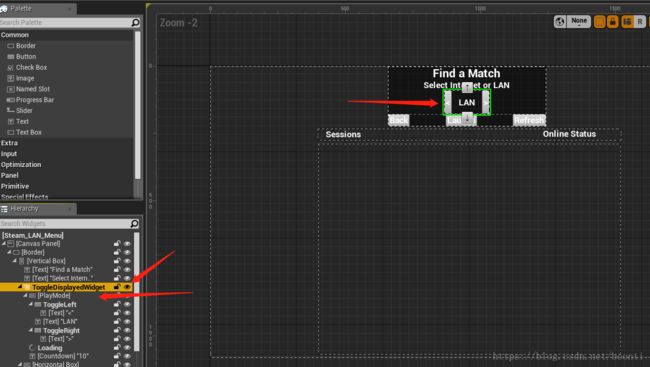Screen dimensions: 650x367
Task: Expand the Input palette category
Action: (9, 153)
